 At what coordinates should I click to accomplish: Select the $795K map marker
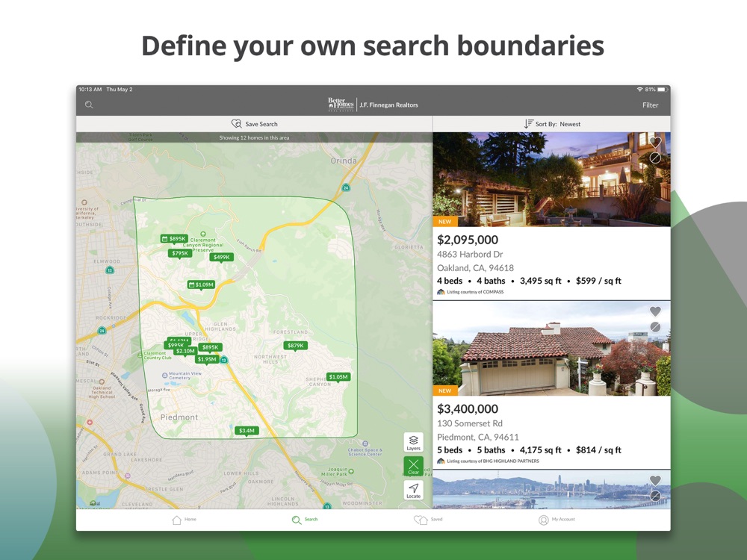pyautogui.click(x=180, y=253)
